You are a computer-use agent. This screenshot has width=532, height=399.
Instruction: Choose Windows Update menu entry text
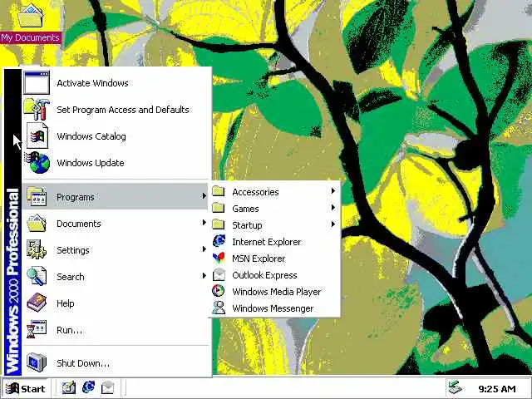pyautogui.click(x=91, y=163)
